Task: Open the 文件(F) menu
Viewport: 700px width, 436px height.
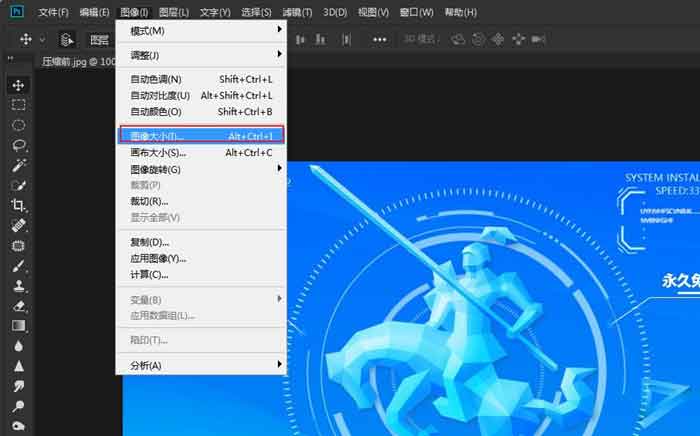Action: pyautogui.click(x=53, y=12)
